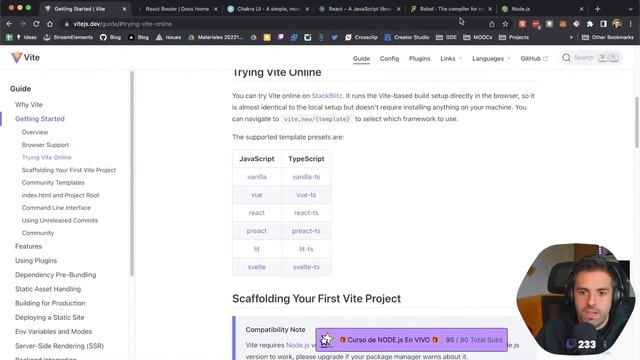Click the main page vertical scrollbar
640x360 pixels.
[x=636, y=122]
